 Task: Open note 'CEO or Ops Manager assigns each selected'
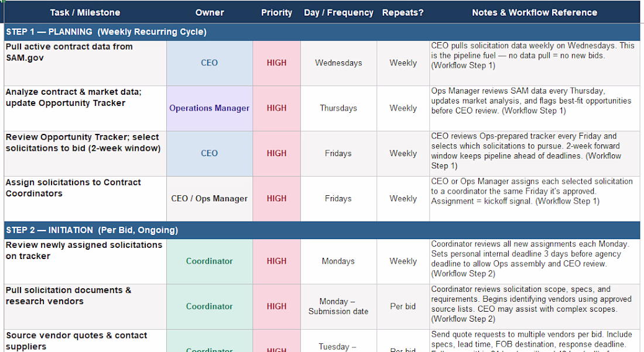pyautogui.click(x=535, y=199)
